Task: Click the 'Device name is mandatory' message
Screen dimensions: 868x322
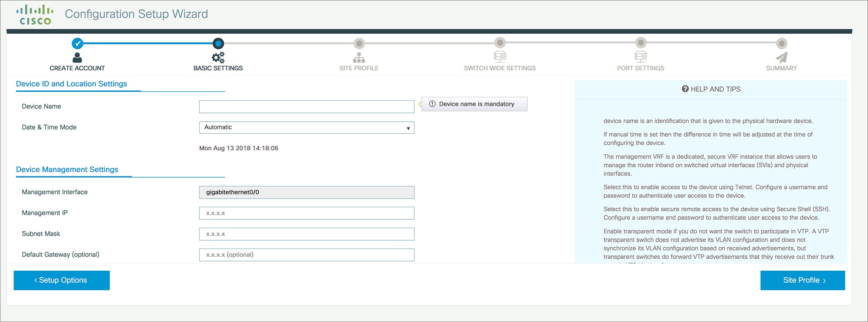Action: [x=477, y=104]
